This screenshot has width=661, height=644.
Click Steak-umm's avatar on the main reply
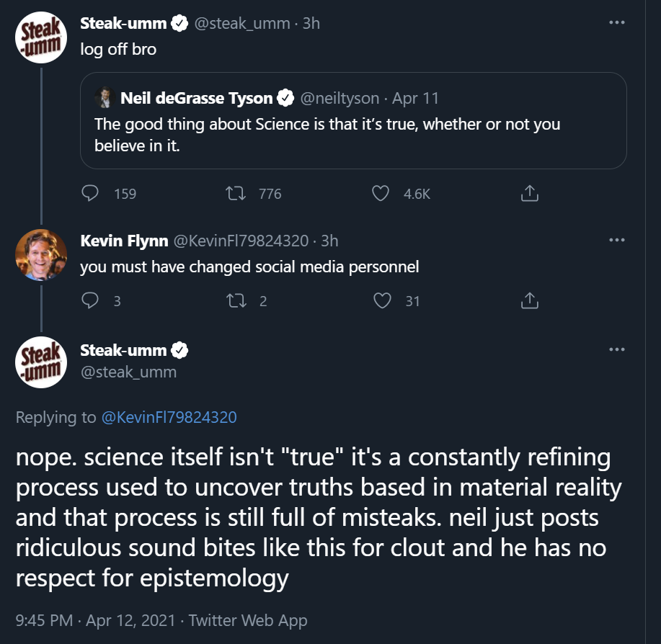tap(41, 362)
